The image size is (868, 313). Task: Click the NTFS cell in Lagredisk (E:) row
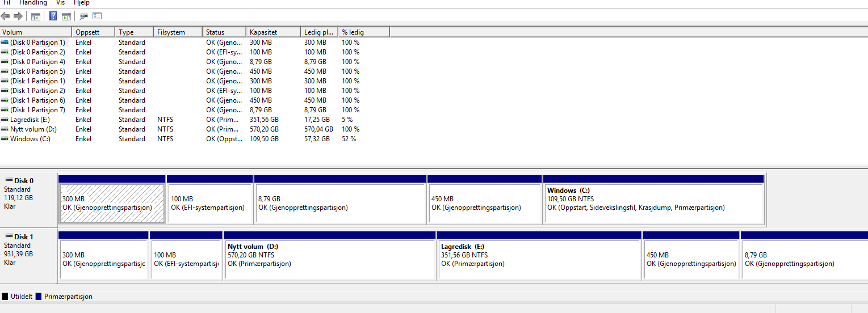(x=165, y=120)
